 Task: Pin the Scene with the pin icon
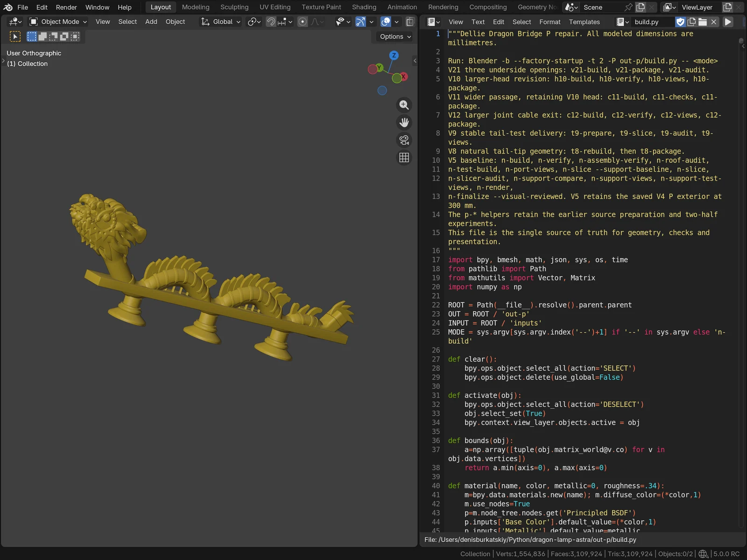(x=628, y=7)
